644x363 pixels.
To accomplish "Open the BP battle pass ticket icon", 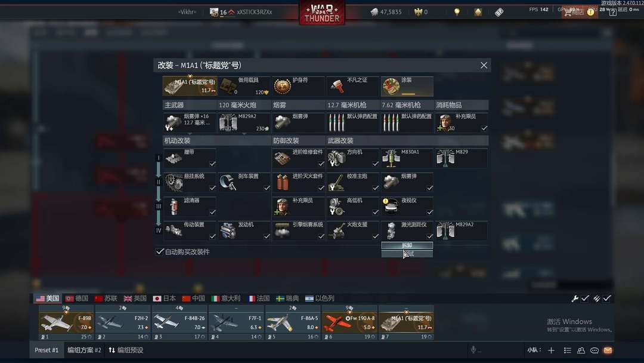I will point(499,12).
